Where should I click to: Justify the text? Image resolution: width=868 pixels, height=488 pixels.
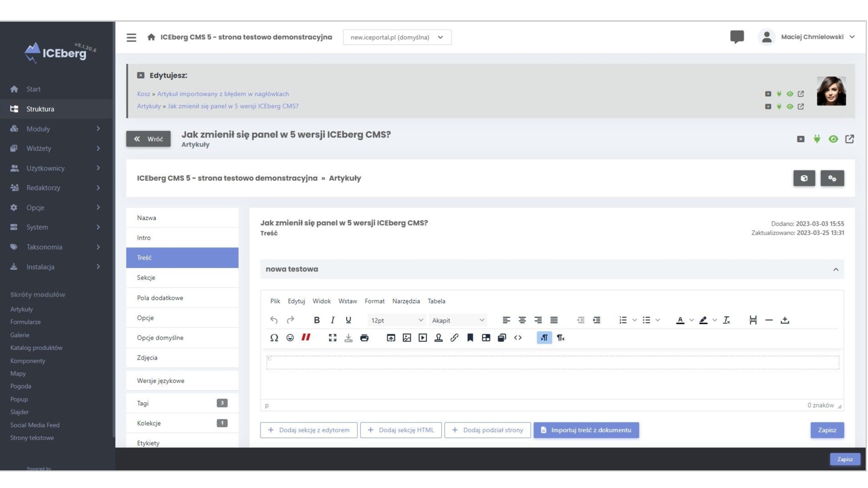[x=554, y=320]
